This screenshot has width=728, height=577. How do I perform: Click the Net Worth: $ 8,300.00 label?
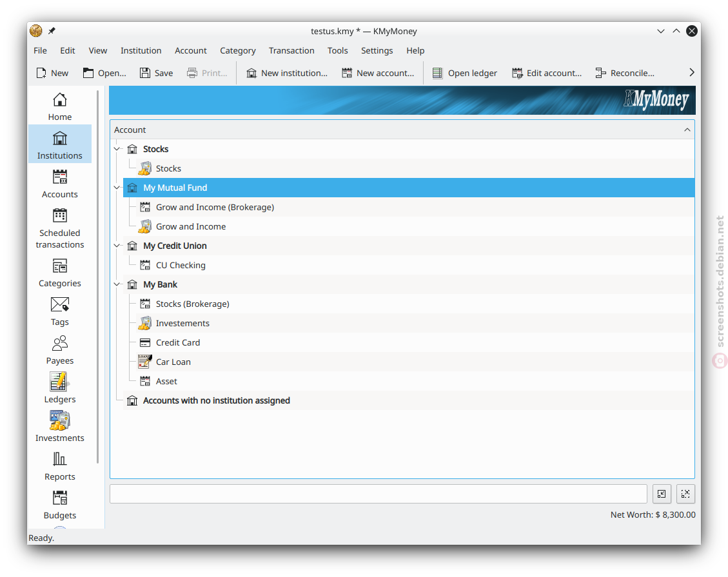(653, 515)
